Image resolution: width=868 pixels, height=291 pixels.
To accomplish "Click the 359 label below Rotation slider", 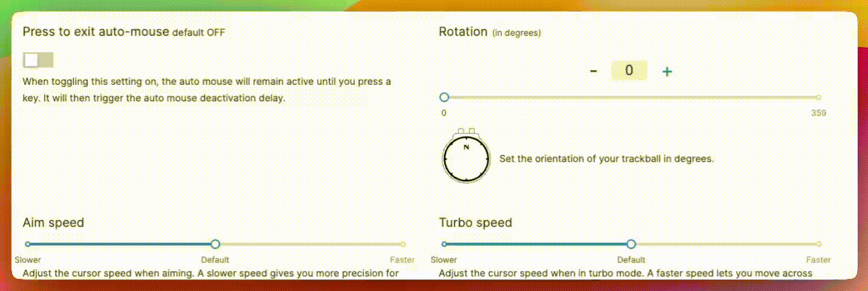I will (x=818, y=113).
